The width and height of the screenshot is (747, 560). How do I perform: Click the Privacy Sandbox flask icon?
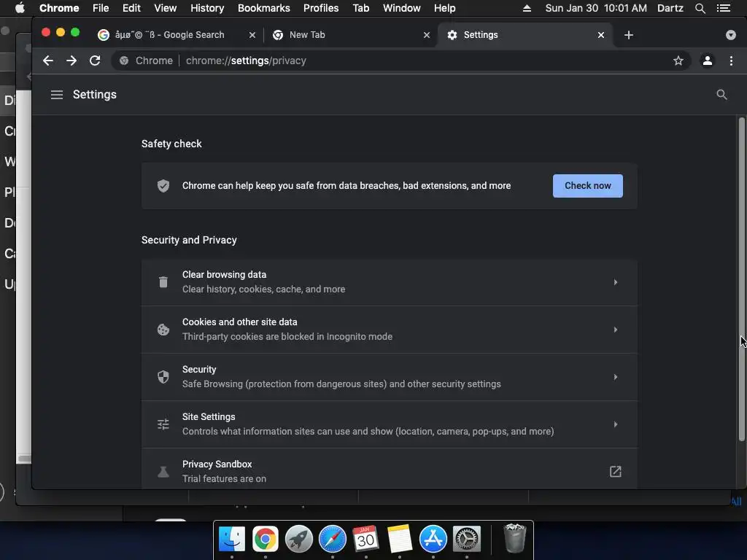click(x=163, y=472)
